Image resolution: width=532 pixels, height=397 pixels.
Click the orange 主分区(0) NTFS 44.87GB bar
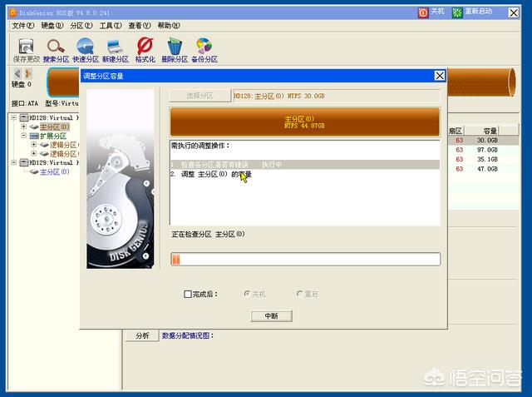(x=305, y=122)
